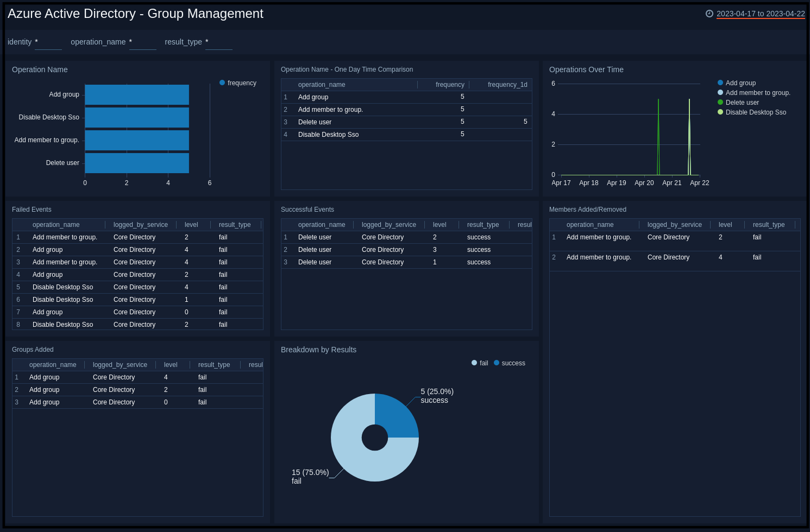
Task: Toggle the fail legend in Breakdown by Results
Action: [x=480, y=363]
